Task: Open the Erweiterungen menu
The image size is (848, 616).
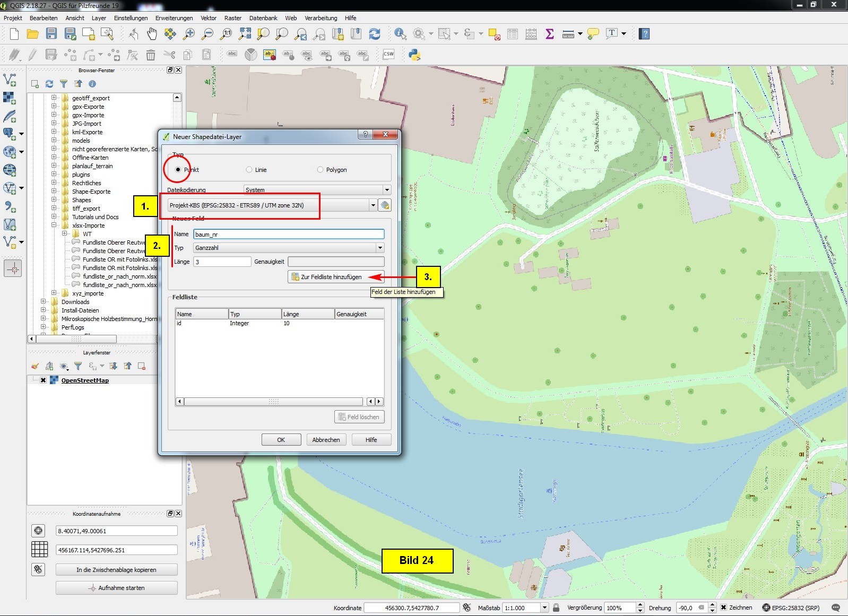Action: [174, 18]
